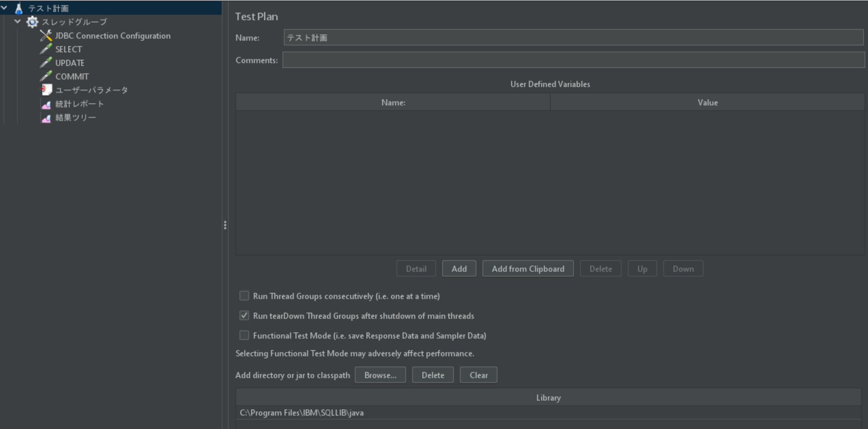Select SELECT sampler label in tree
This screenshot has height=429, width=868.
click(69, 49)
